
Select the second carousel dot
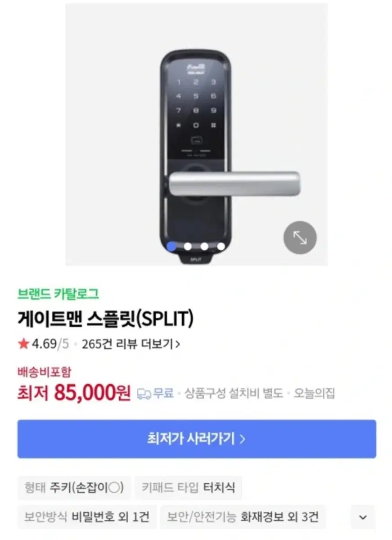pos(188,246)
